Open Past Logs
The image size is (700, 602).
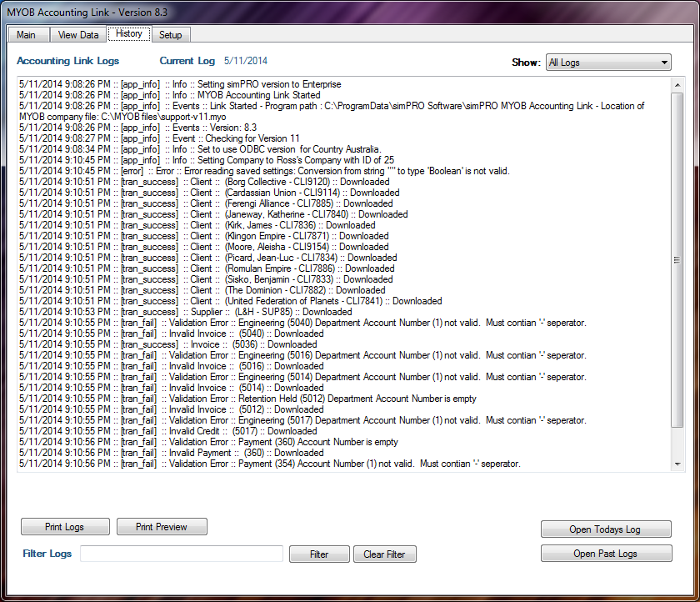606,554
